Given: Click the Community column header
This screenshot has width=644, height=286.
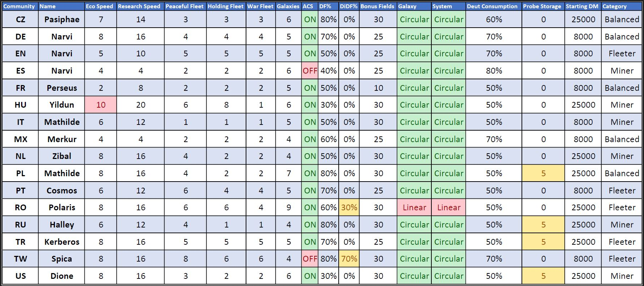Looking at the screenshot, I should pyautogui.click(x=19, y=6).
